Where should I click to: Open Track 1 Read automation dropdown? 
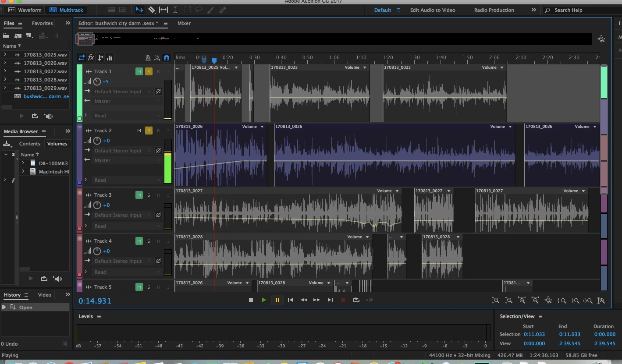[127, 116]
